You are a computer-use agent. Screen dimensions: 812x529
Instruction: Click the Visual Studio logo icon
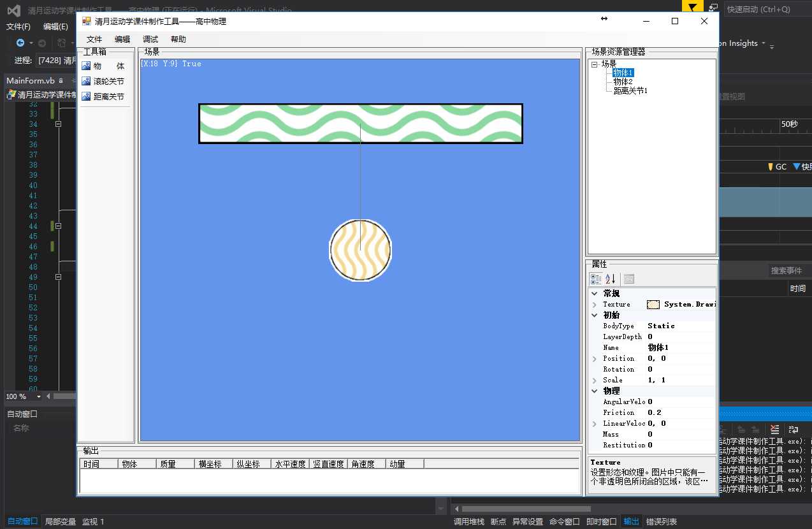click(13, 11)
